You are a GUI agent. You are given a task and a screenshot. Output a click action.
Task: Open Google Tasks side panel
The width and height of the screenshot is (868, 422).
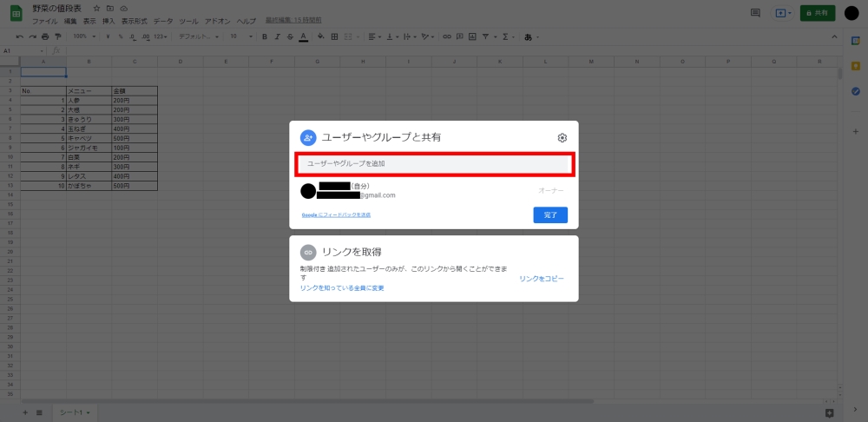[x=855, y=91]
